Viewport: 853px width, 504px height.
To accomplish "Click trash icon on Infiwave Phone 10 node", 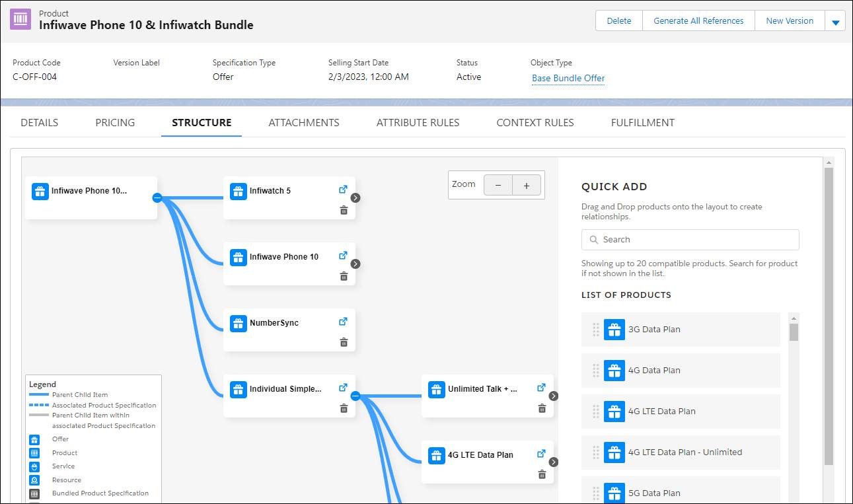I will (x=344, y=276).
